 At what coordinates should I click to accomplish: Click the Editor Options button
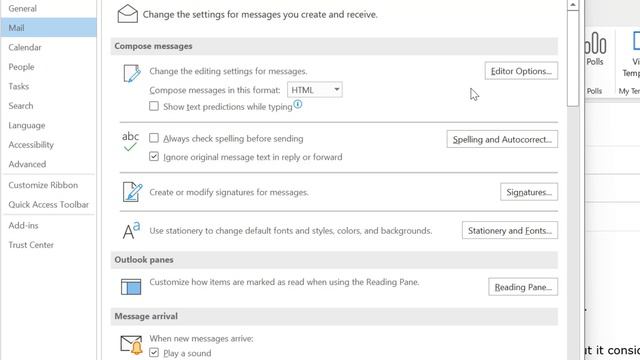pos(521,71)
